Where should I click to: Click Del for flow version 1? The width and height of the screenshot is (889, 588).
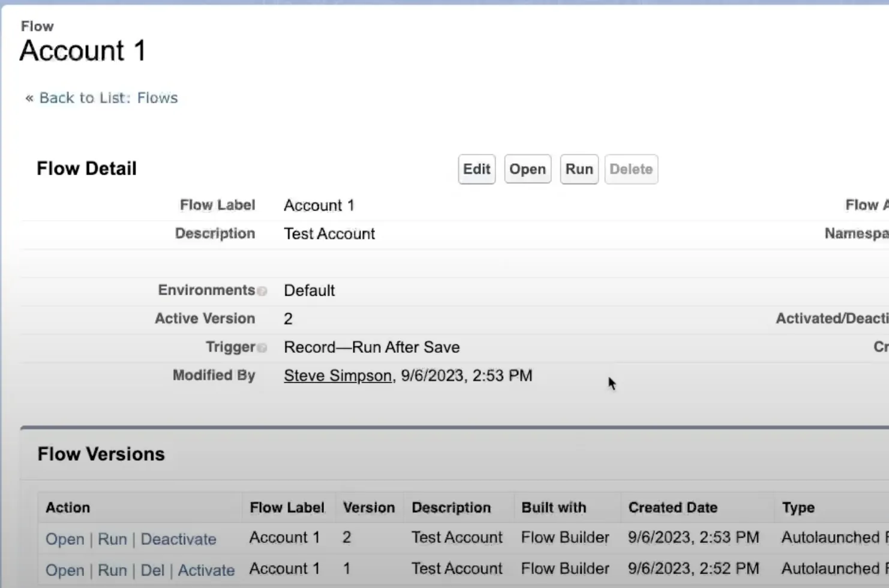152,570
